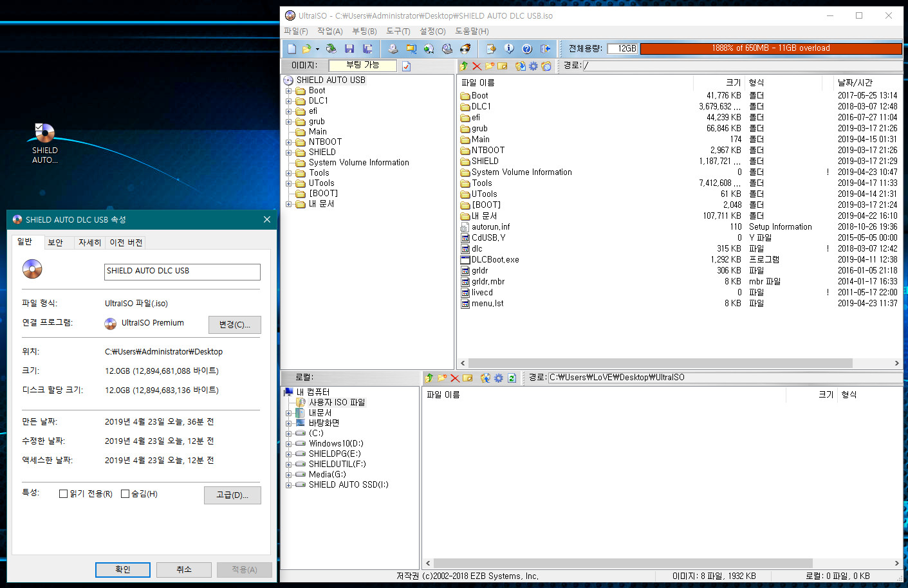Image resolution: width=908 pixels, height=588 pixels.
Task: Expand the Boot folder in image tree
Action: pos(289,91)
